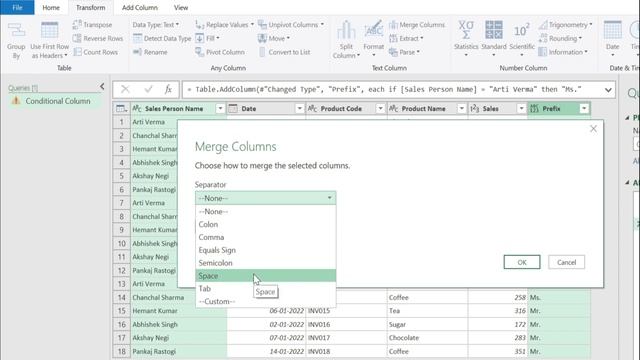
Task: Click the Reverse Rows button
Action: point(98,38)
